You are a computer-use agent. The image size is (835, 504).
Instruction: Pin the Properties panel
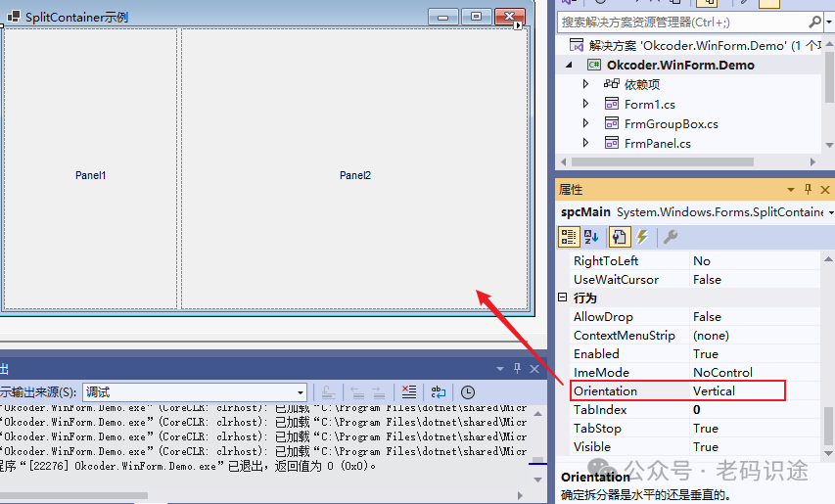[808, 190]
